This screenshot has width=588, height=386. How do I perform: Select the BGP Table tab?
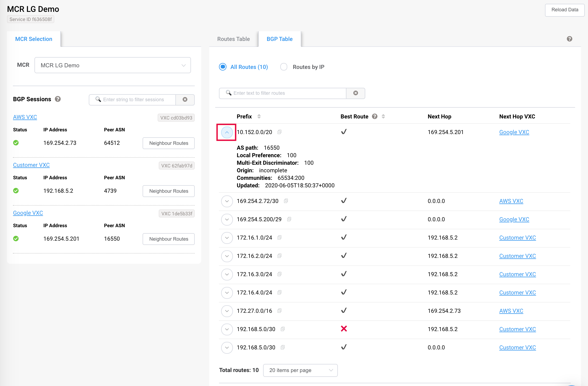coord(279,39)
